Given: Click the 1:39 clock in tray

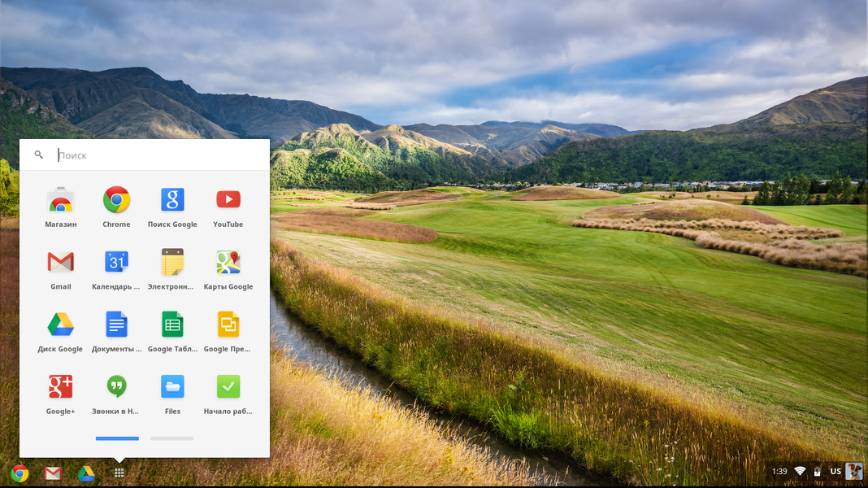Looking at the screenshot, I should point(779,472).
